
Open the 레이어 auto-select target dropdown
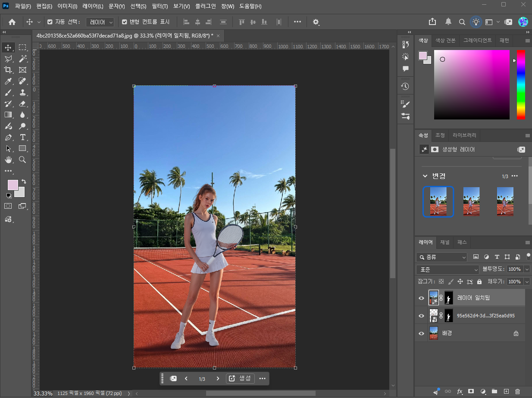coord(100,22)
